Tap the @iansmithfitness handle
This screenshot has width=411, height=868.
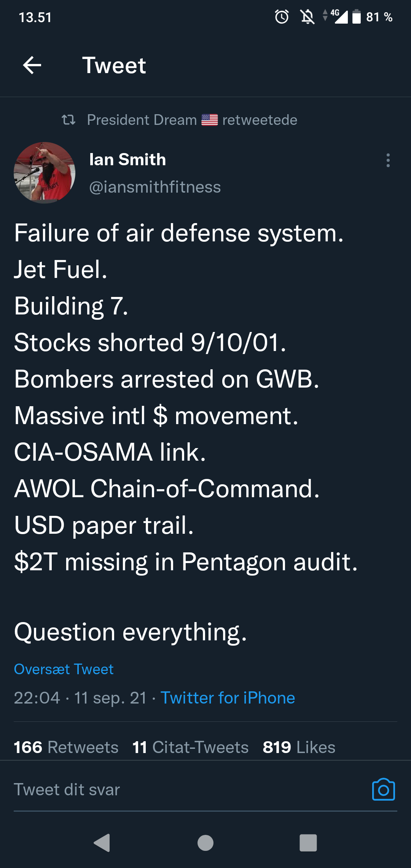click(155, 187)
